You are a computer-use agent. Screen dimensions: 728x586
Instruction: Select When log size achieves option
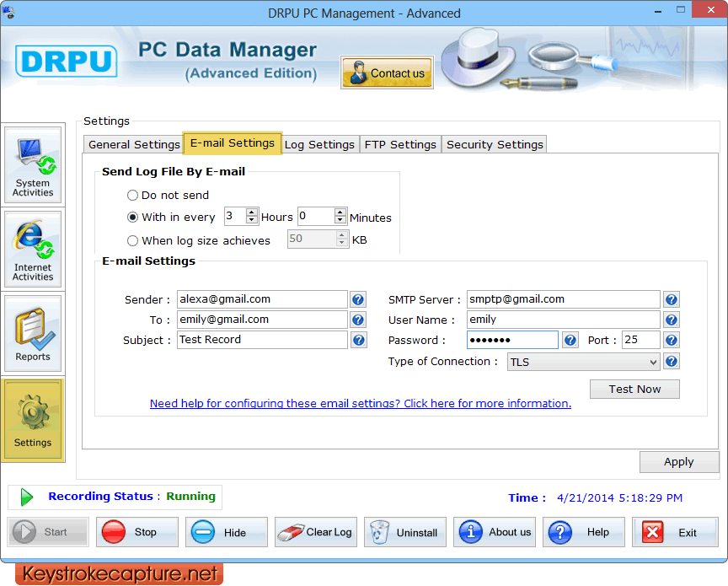pyautogui.click(x=133, y=240)
